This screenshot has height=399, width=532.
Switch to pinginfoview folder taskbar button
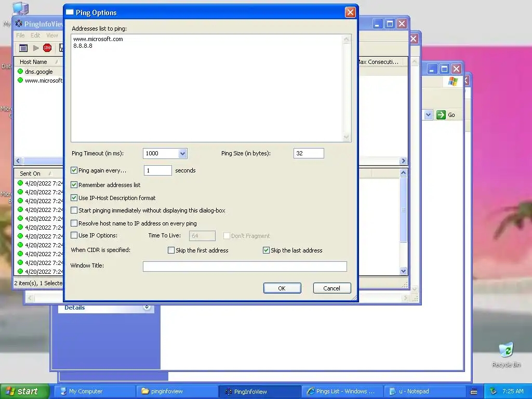(177, 391)
